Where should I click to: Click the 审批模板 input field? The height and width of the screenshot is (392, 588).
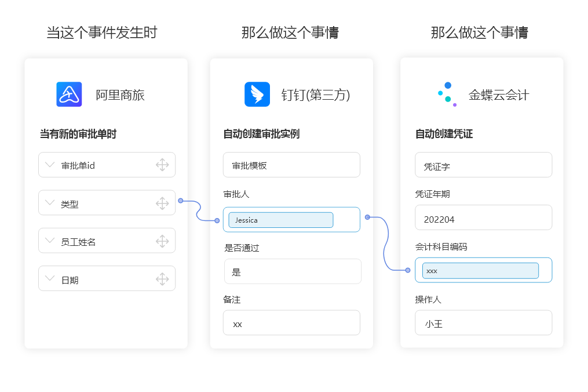click(291, 165)
